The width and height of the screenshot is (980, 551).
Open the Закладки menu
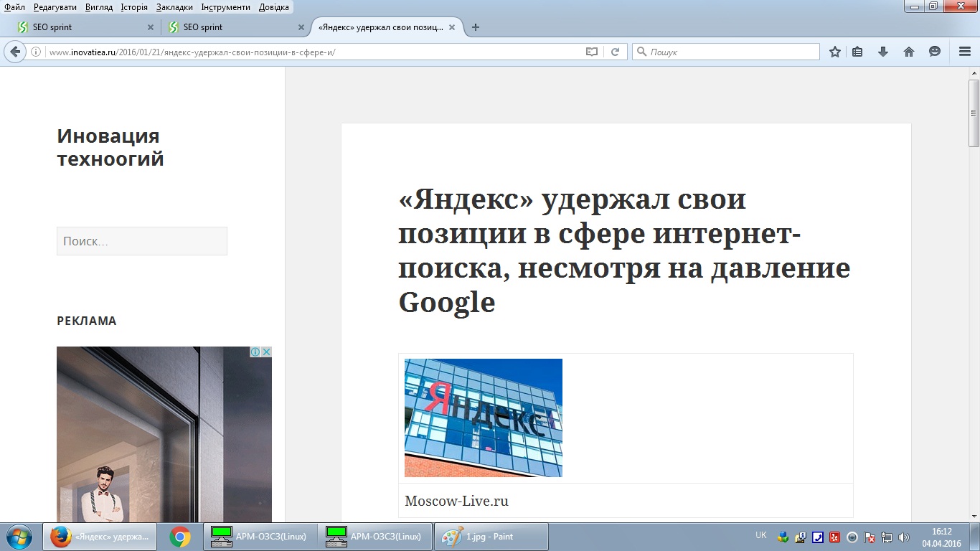(x=174, y=7)
